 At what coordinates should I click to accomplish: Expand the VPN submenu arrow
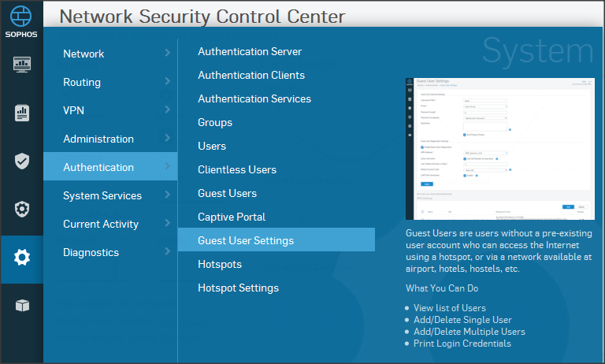[167, 110]
